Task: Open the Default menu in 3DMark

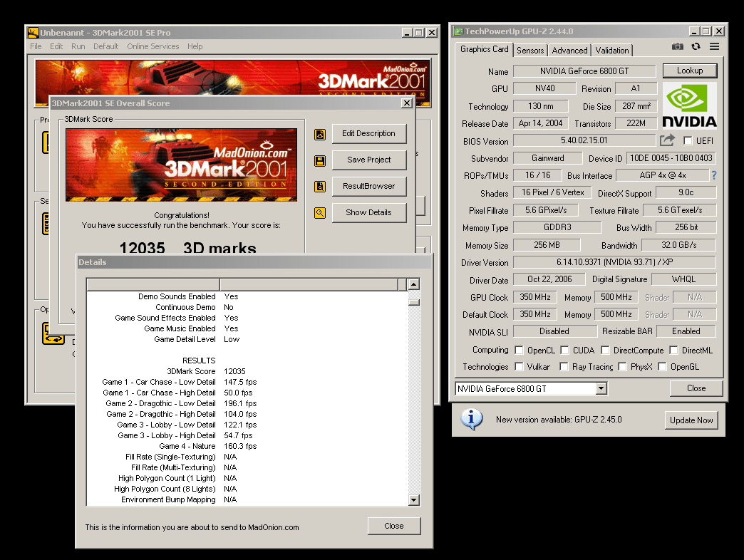Action: click(105, 46)
